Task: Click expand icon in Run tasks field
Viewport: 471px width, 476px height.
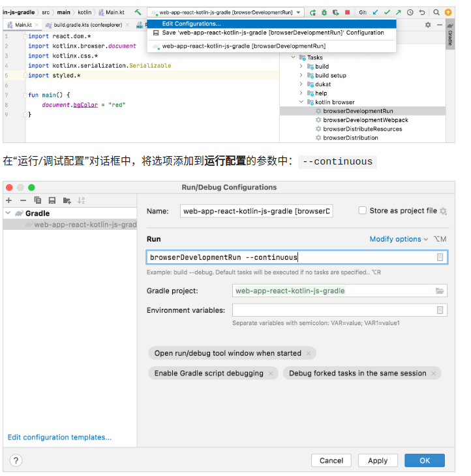Action: (440, 257)
